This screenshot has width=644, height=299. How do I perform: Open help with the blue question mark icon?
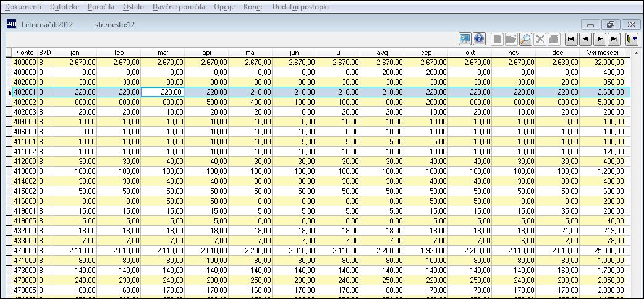479,39
